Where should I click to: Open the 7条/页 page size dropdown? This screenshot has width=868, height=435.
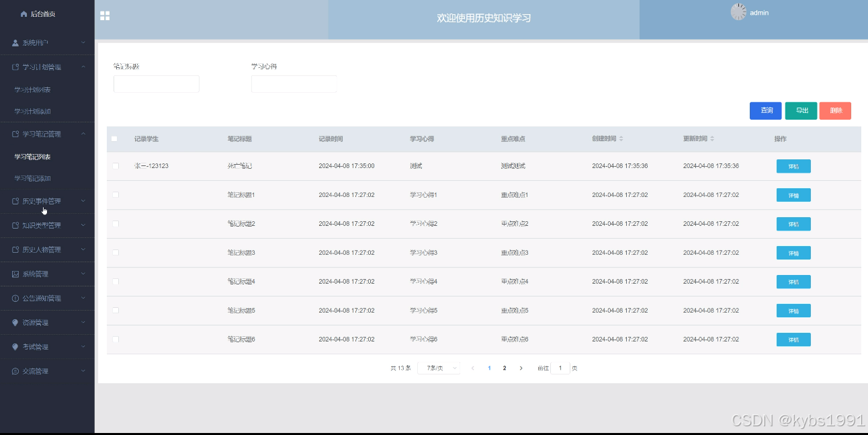pyautogui.click(x=439, y=368)
